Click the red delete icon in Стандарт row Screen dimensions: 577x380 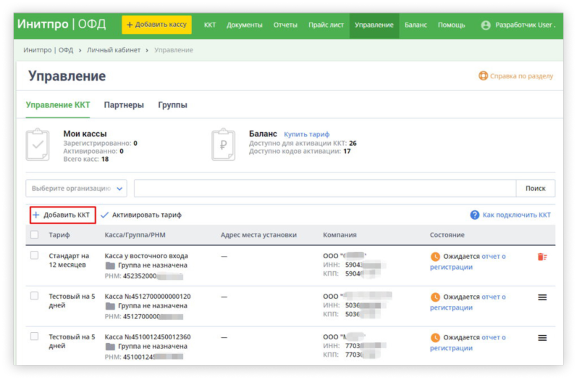click(x=542, y=257)
